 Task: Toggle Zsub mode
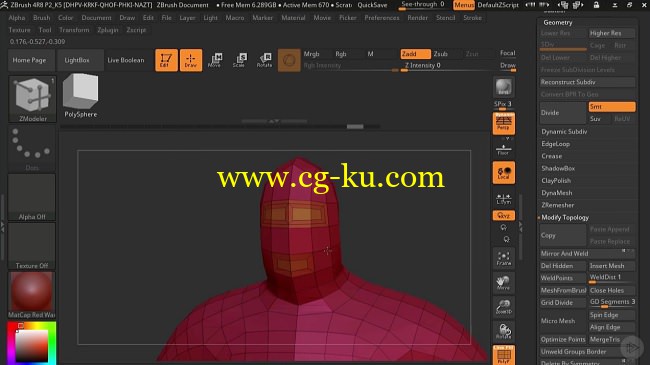(440, 54)
